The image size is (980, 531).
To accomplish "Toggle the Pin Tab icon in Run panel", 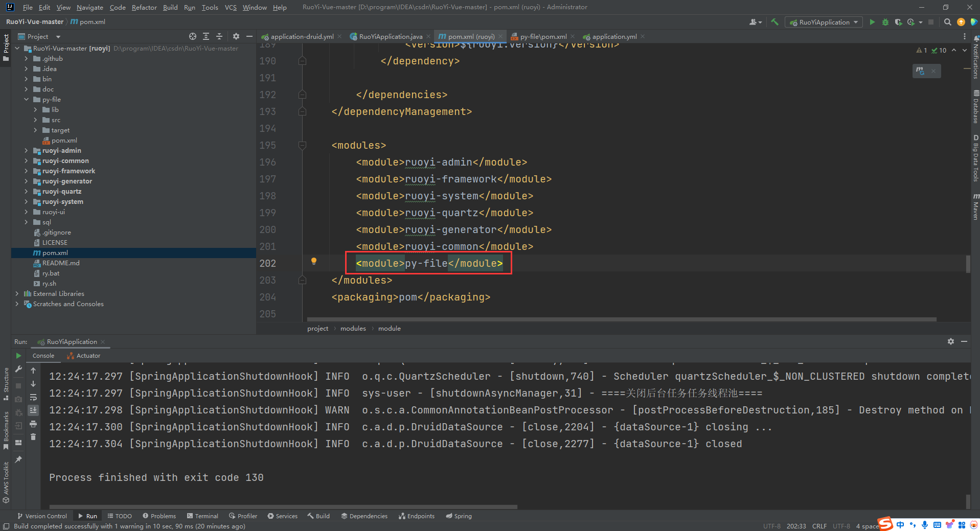I will point(18,459).
